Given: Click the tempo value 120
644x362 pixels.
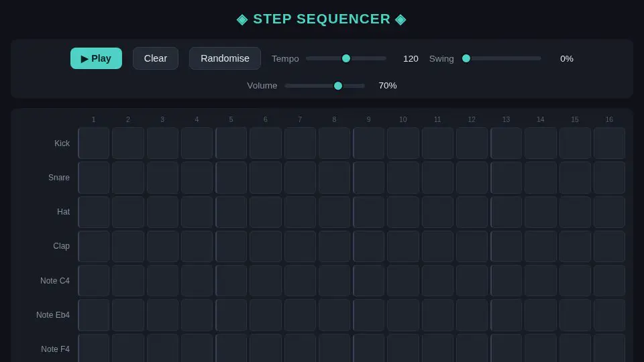Looking at the screenshot, I should [x=411, y=59].
